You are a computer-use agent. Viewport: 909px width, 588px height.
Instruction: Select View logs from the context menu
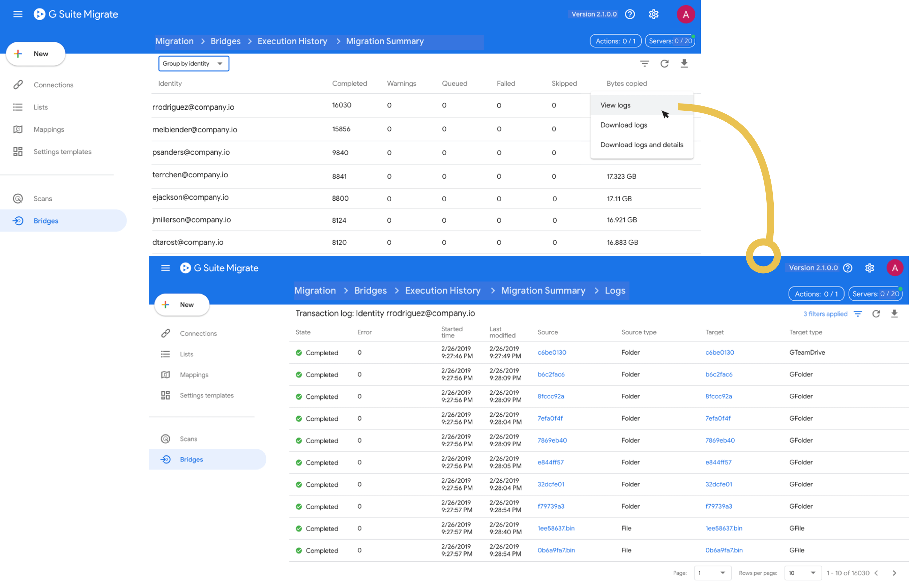[x=615, y=105]
